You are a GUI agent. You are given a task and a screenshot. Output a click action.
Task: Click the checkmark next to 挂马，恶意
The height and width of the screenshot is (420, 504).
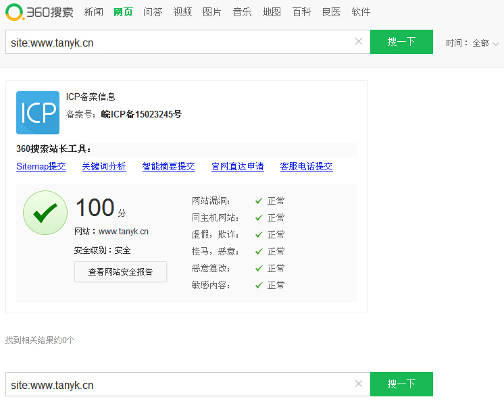tap(259, 251)
